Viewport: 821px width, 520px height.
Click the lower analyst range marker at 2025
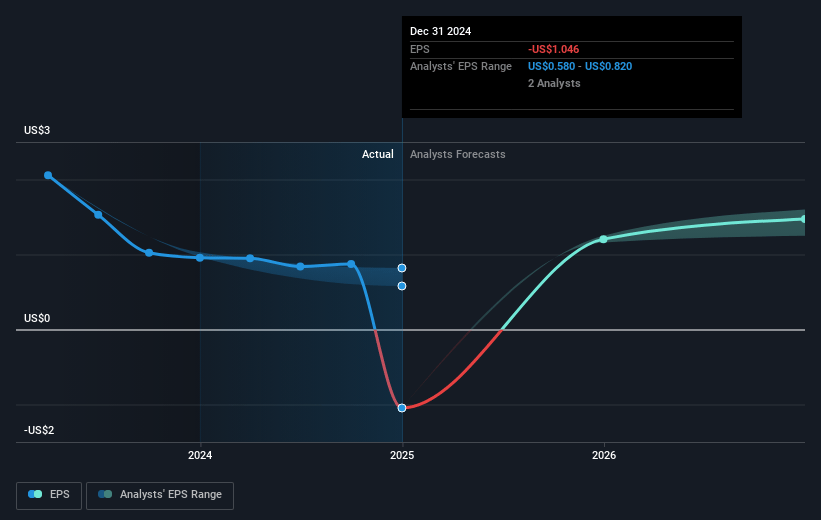tap(402, 286)
